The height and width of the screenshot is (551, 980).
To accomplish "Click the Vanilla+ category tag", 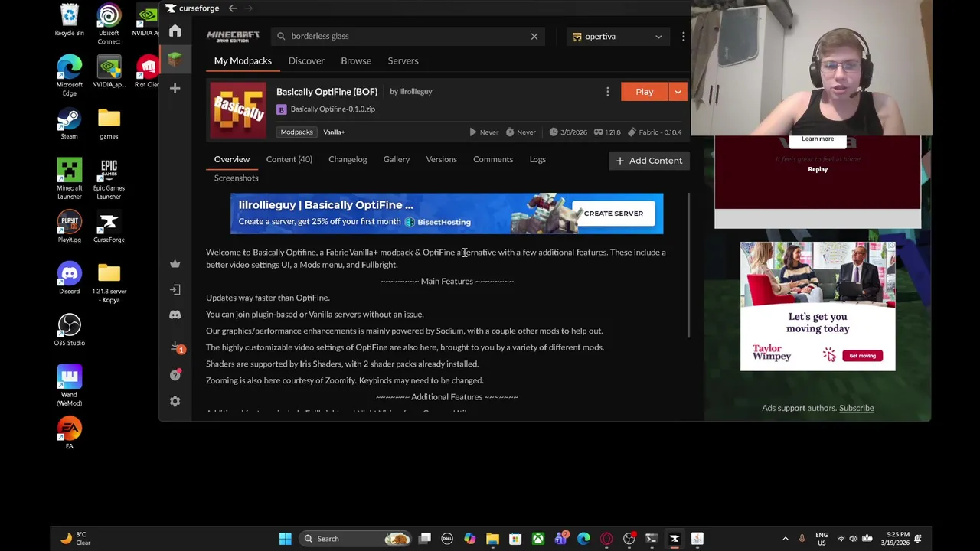I will point(334,132).
